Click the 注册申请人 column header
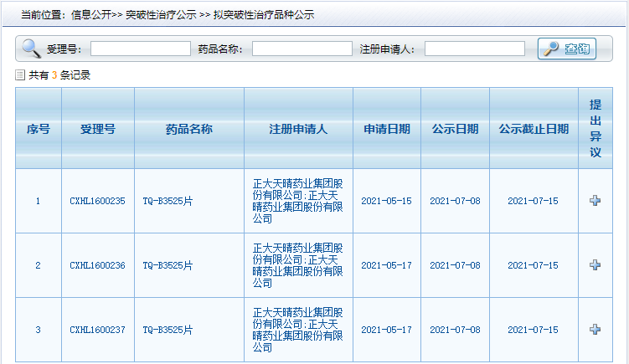The width and height of the screenshot is (629, 364). pyautogui.click(x=298, y=129)
